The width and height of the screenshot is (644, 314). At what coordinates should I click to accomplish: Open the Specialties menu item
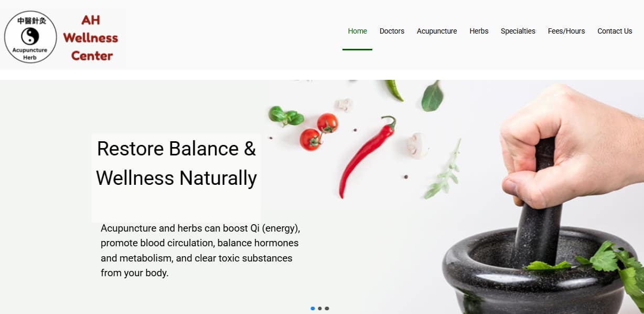(518, 31)
